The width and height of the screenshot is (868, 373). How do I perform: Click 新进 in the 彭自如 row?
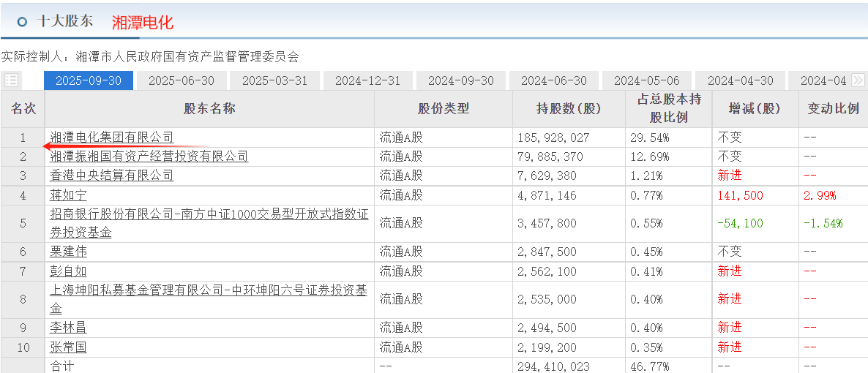[730, 271]
